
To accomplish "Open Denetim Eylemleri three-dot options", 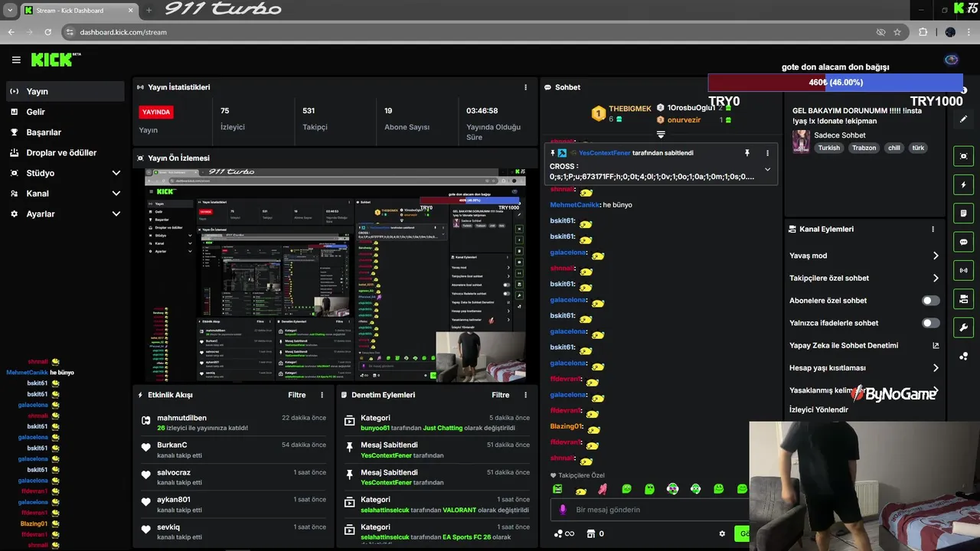I will pos(525,395).
